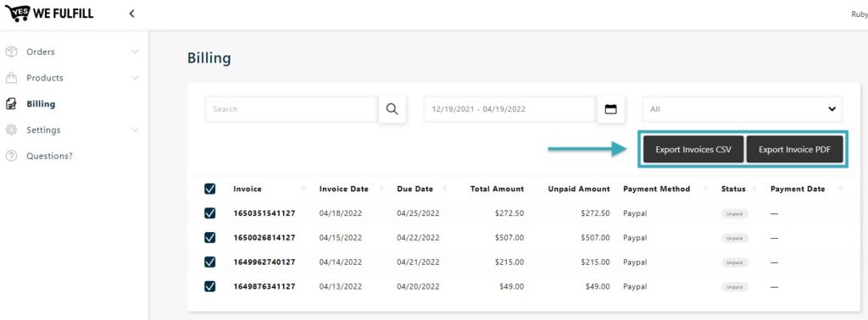Click the Questions help circle icon
The image size is (868, 320).
pos(11,156)
